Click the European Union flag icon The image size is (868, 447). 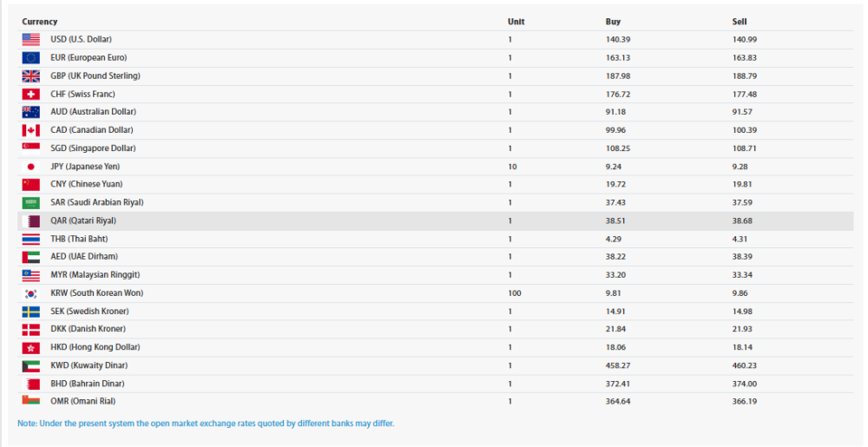(x=30, y=57)
